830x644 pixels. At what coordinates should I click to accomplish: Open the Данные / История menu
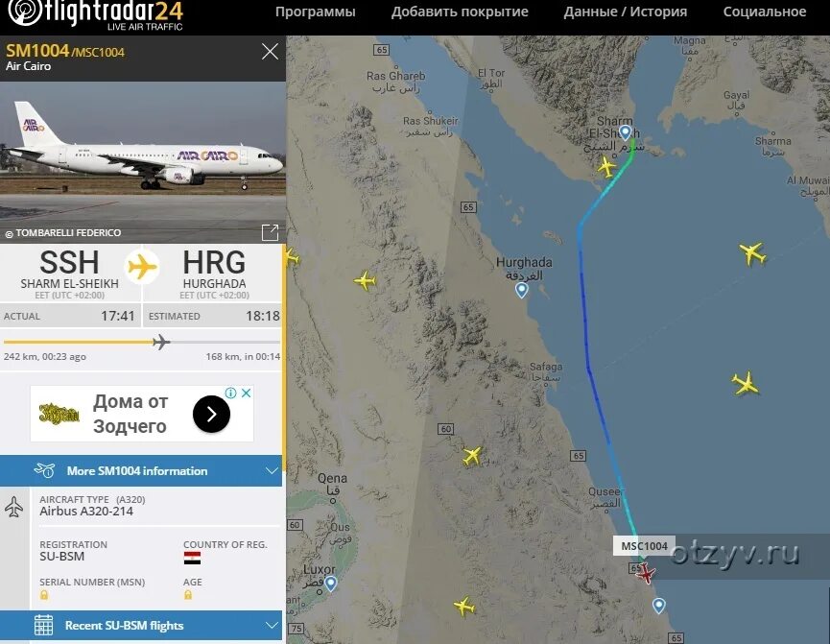pos(626,12)
